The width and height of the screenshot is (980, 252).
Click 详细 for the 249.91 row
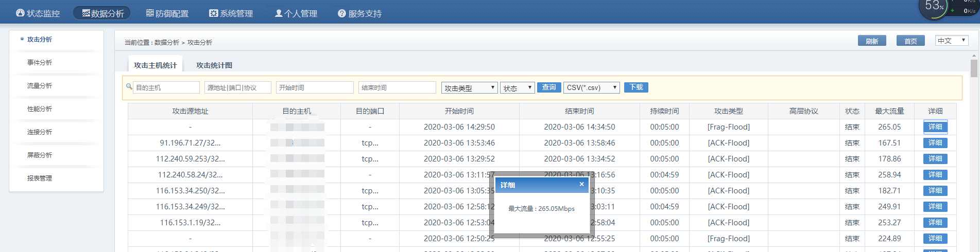click(935, 207)
